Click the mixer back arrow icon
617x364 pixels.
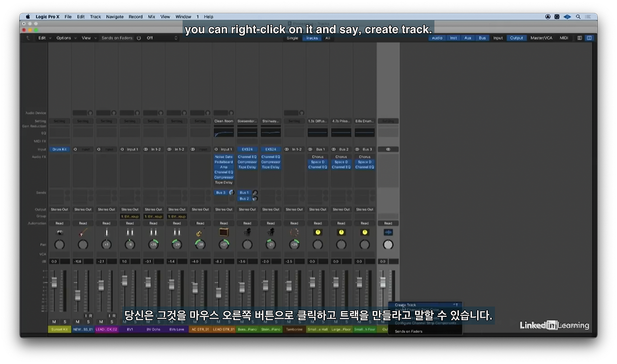27,38
